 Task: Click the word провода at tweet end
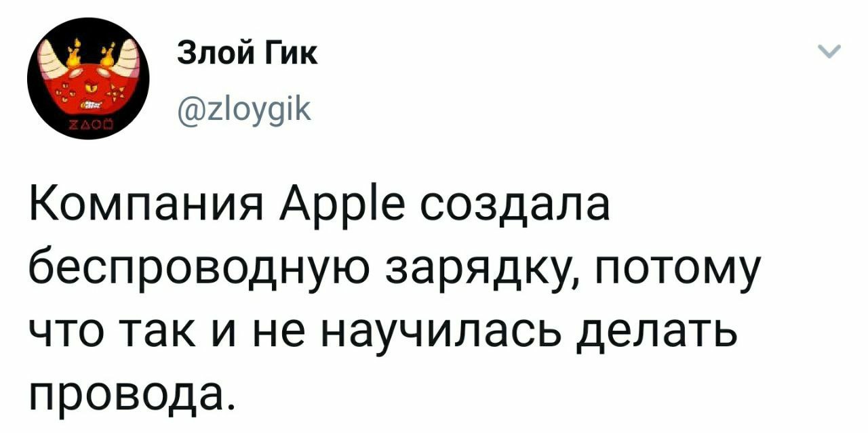(x=125, y=395)
